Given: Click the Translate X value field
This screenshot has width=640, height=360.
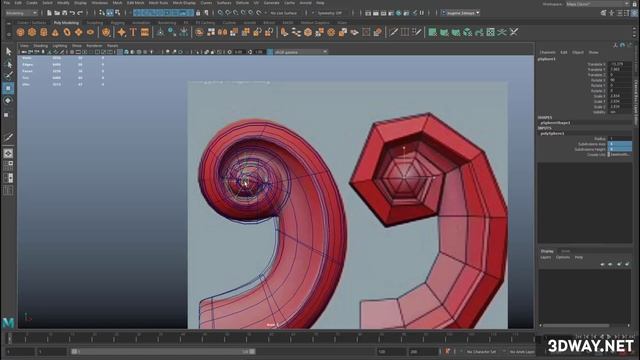Looking at the screenshot, I should point(620,64).
